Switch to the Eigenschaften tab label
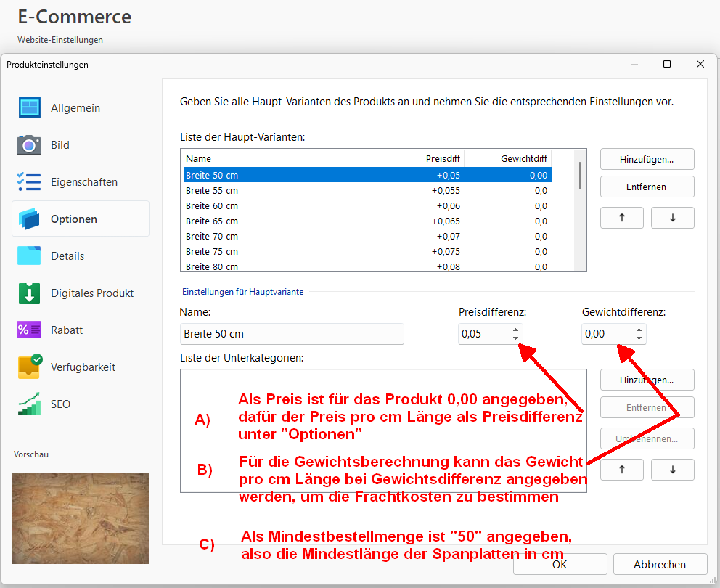 [84, 182]
